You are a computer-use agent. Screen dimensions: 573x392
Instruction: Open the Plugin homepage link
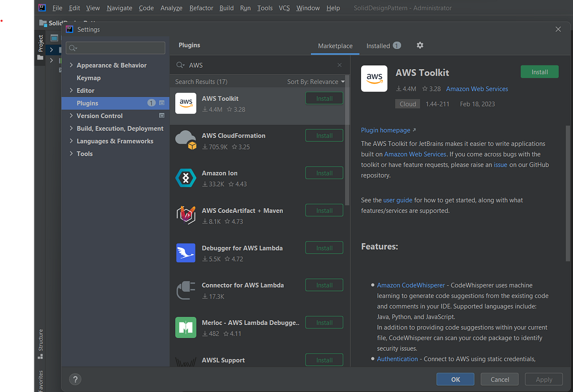(x=385, y=130)
